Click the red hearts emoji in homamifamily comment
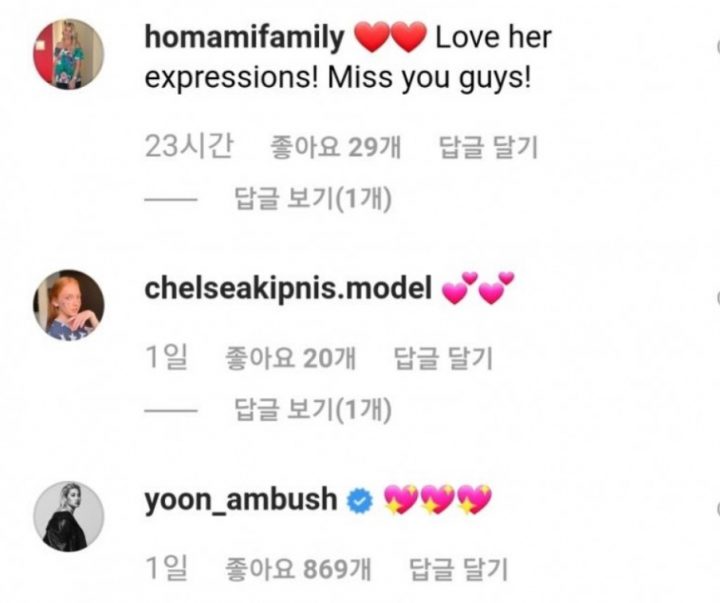 391,37
